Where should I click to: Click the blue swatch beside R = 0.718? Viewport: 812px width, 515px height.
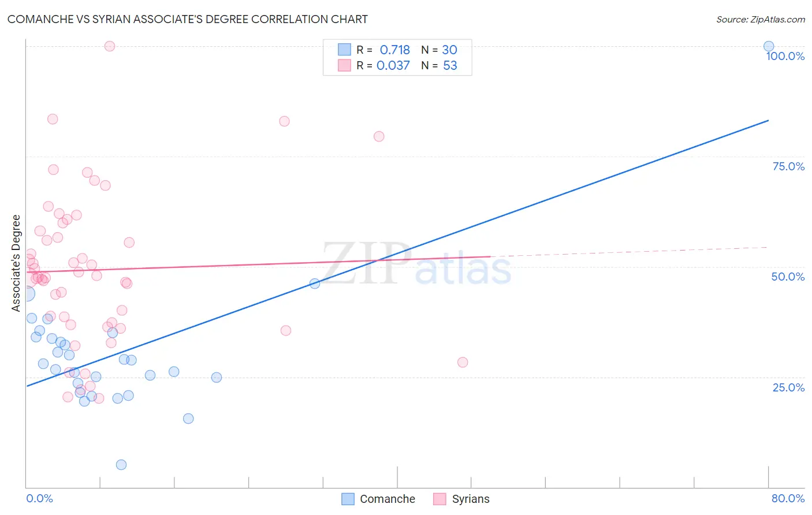tap(345, 50)
